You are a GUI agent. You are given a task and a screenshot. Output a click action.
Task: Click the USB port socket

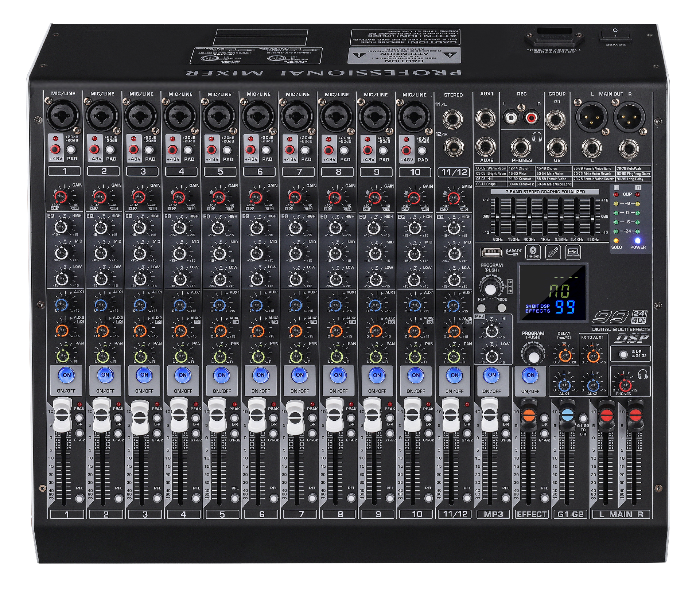pos(491,252)
